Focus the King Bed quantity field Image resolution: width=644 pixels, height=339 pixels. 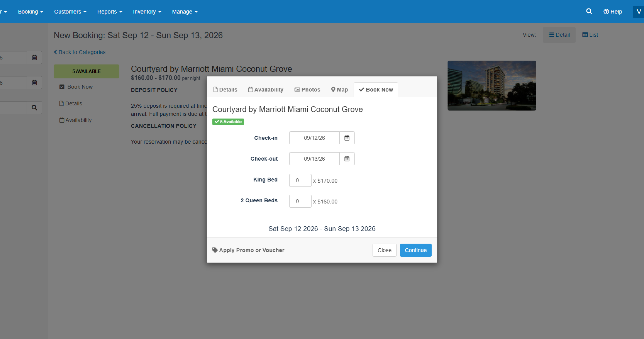point(300,180)
